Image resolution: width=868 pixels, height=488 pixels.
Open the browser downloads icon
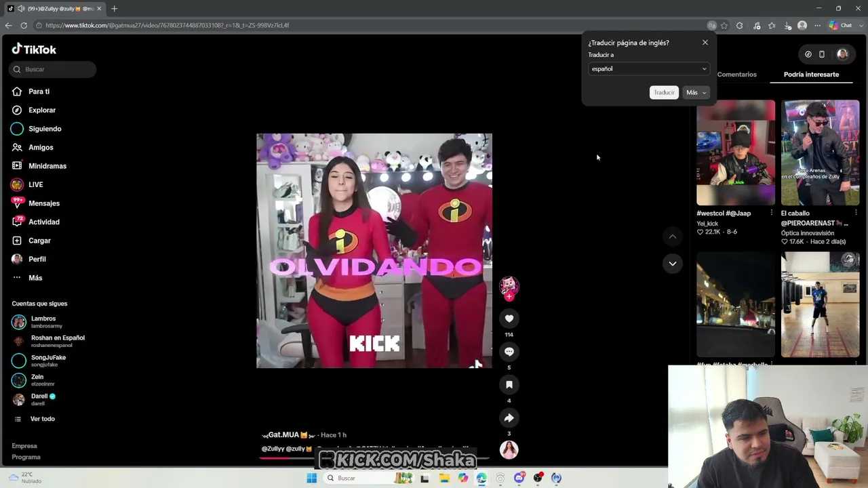click(x=787, y=26)
